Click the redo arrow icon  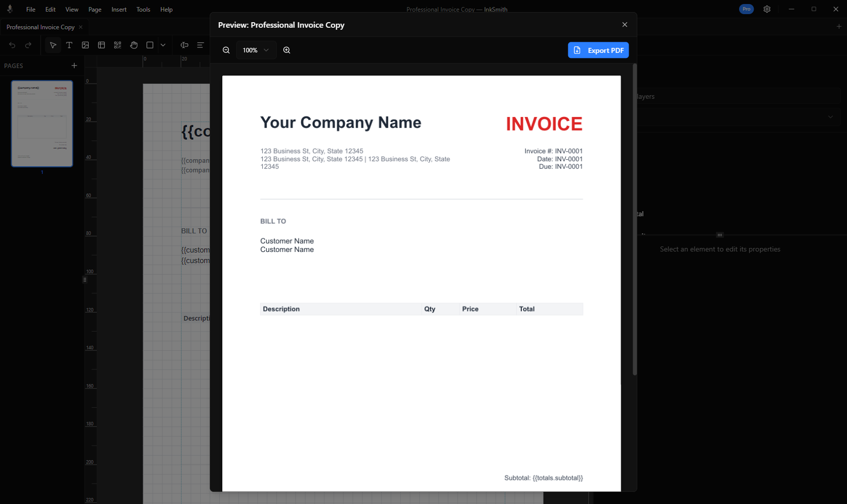[28, 45]
